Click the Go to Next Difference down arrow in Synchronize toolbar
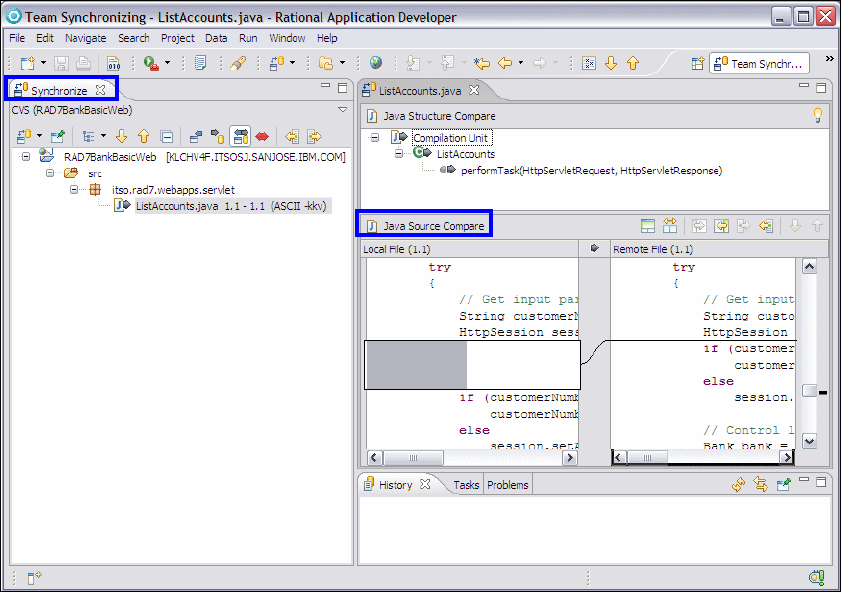This screenshot has height=592, width=841. (121, 136)
